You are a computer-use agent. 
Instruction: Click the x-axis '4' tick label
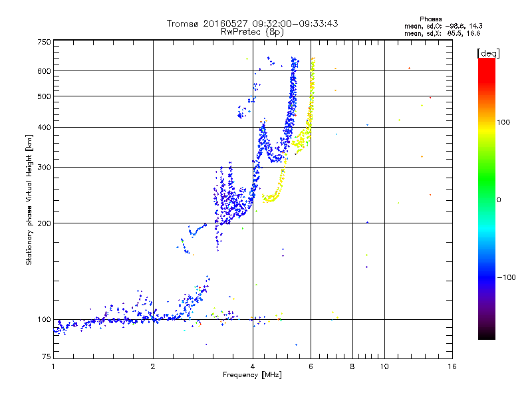pos(253,366)
